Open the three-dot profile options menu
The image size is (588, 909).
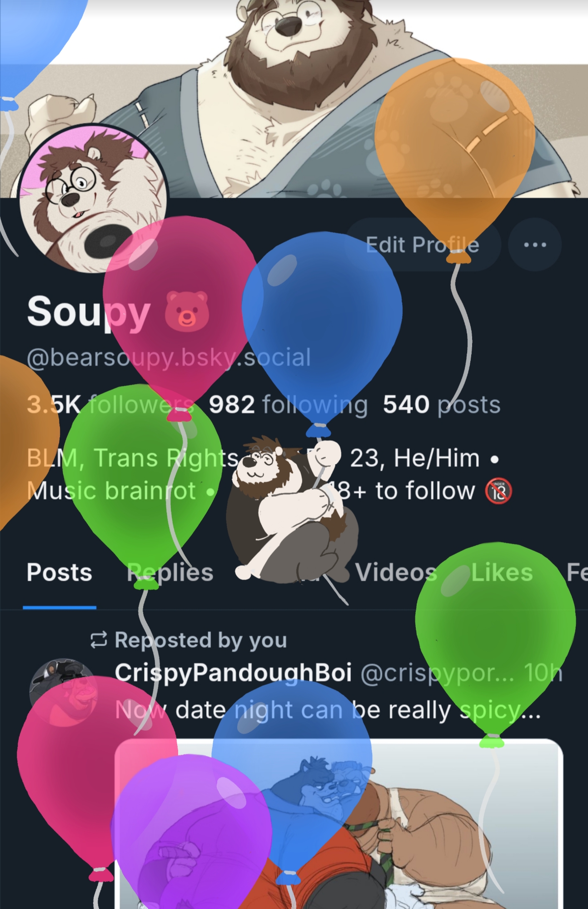tap(535, 245)
